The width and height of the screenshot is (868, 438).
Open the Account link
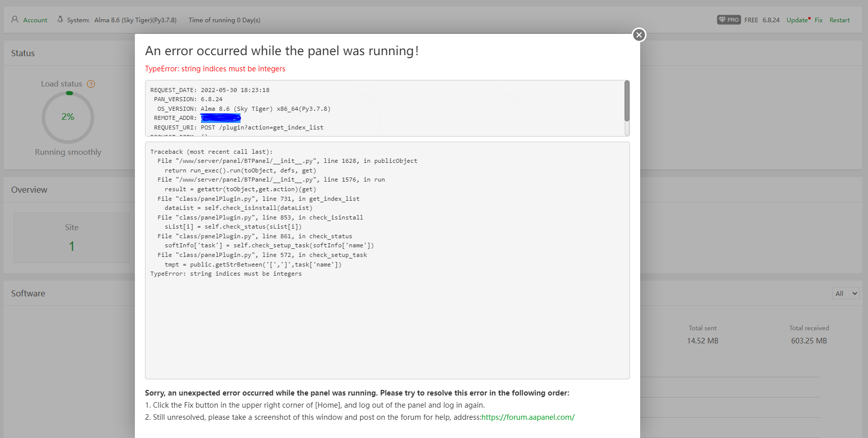[x=35, y=20]
